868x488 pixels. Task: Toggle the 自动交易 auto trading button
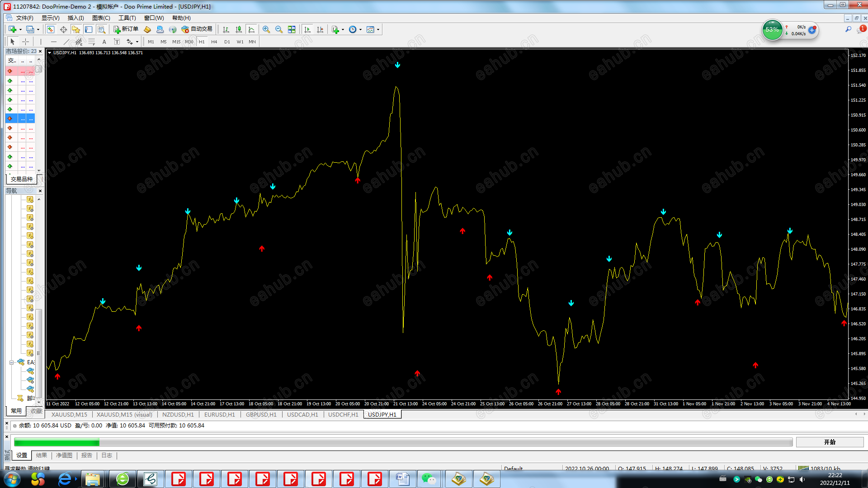pos(197,29)
